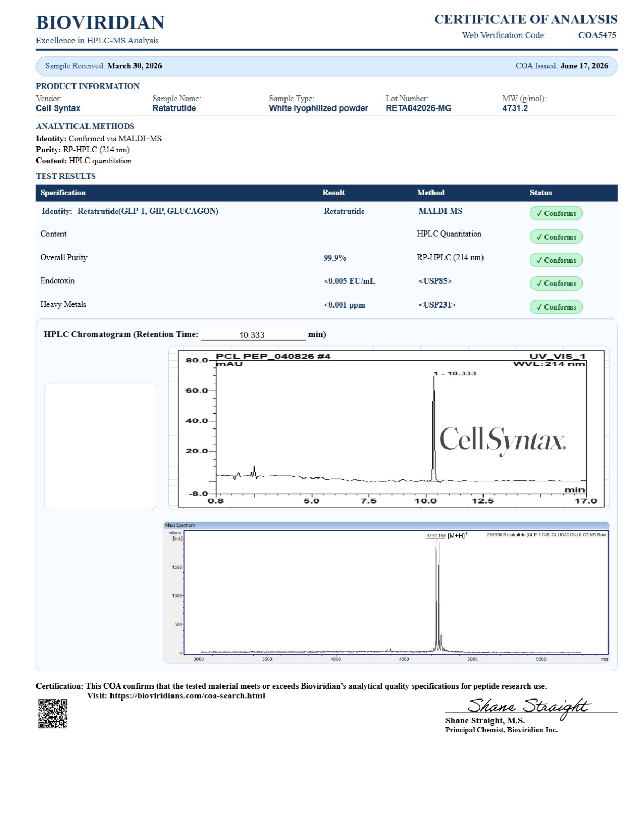Click the PRODUCT INFORMATION section heading
The height and width of the screenshot is (834, 644).
pyautogui.click(x=88, y=87)
